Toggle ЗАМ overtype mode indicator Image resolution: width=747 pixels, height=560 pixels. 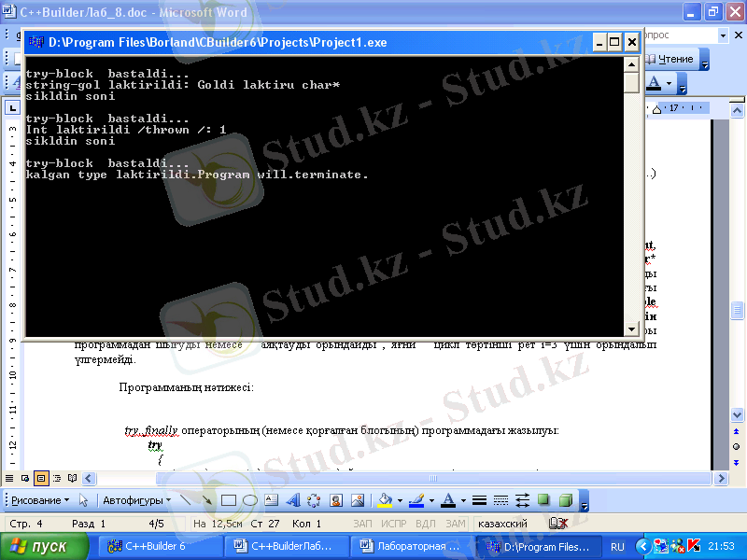pos(455,524)
